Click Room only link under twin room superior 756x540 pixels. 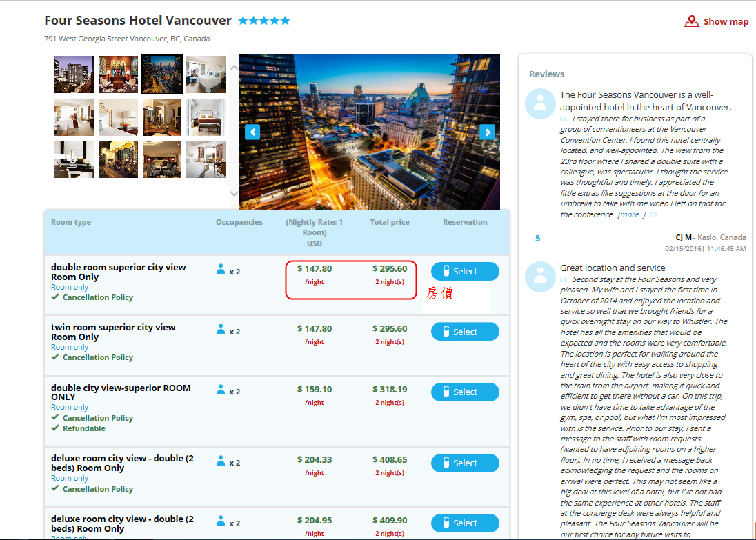pos(70,347)
